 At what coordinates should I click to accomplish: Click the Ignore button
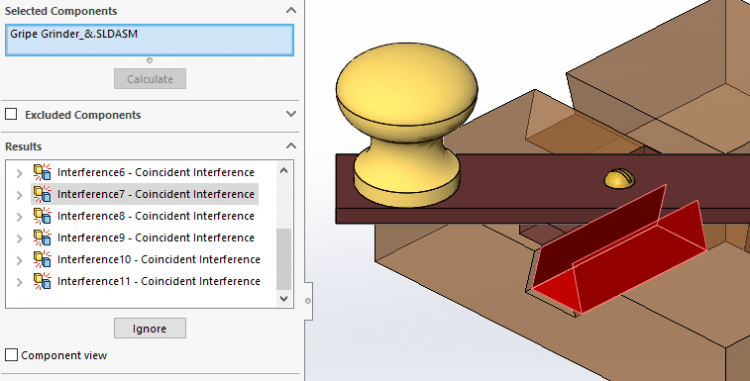[150, 328]
